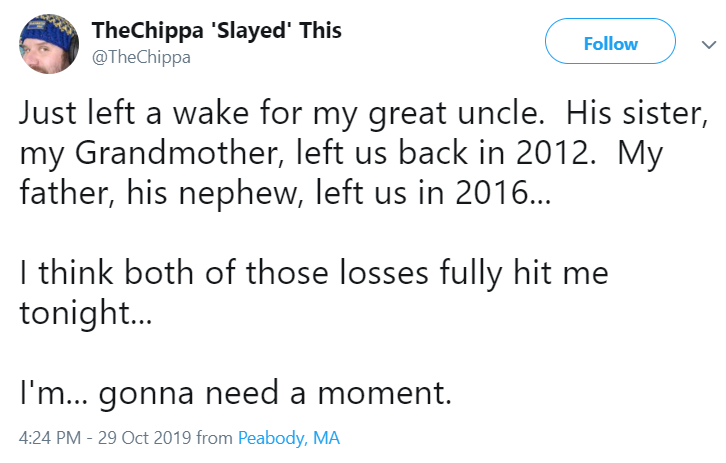Open TheChippa's profile avatar

(49, 44)
